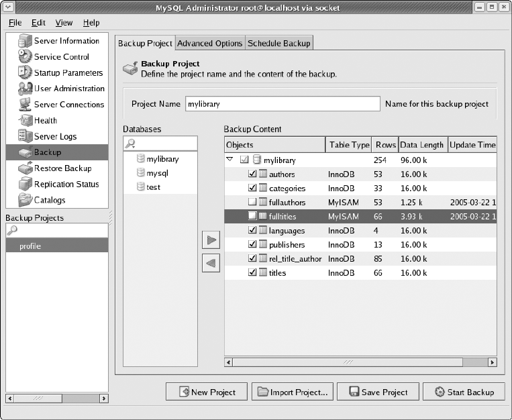This screenshot has width=512, height=420.
Task: Click the Backup Projects scrollbar right arrow
Action: [104, 399]
